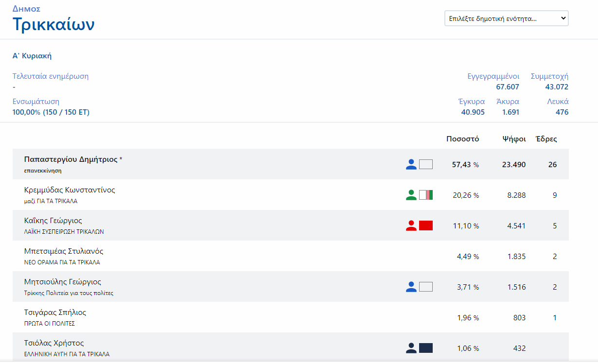The width and height of the screenshot is (598, 364).
Task: Click the white flag icon for Μητσιούλης
Action: [426, 287]
